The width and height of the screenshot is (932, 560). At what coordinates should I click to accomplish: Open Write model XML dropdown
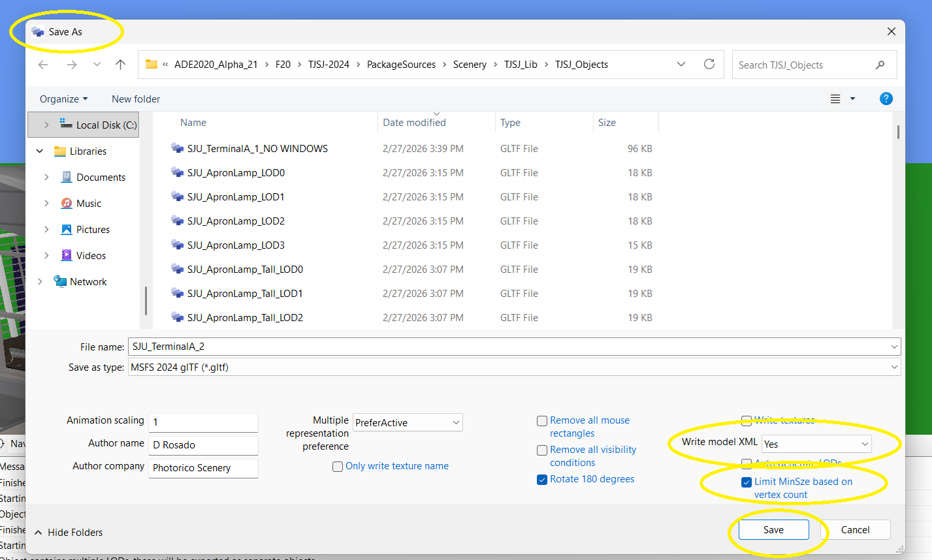tap(816, 444)
